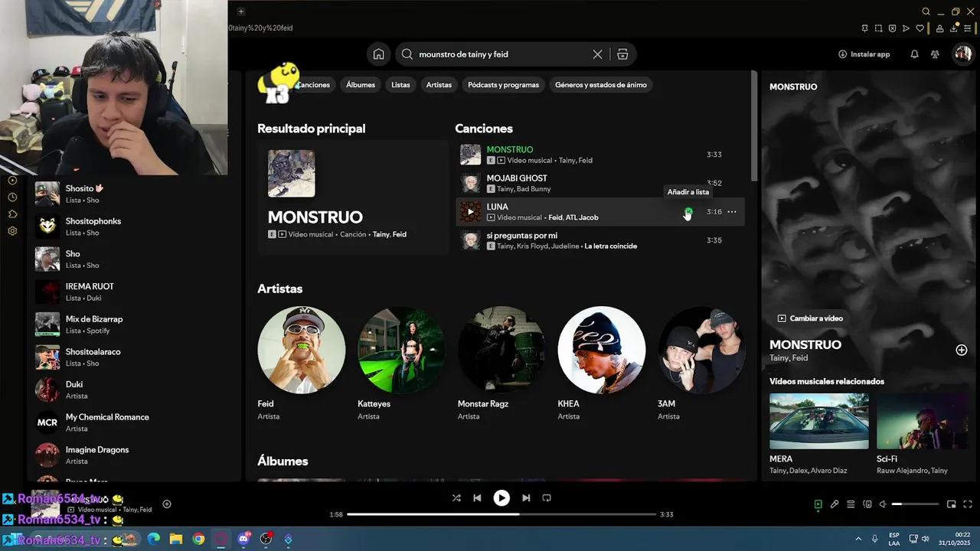The height and width of the screenshot is (551, 980).
Task: Open Feid artist card
Action: point(302,363)
